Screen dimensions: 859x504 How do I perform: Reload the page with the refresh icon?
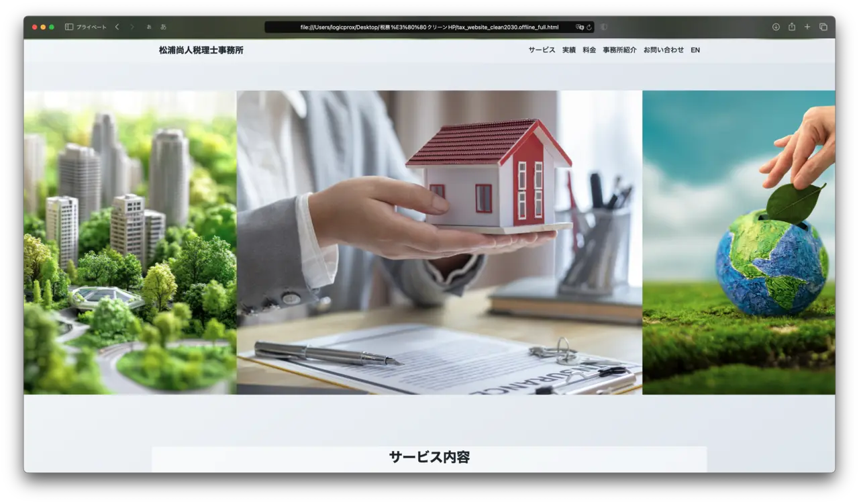[x=589, y=28]
